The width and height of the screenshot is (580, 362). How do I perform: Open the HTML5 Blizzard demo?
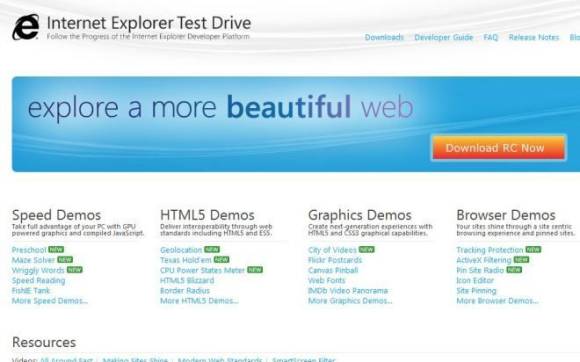187,281
